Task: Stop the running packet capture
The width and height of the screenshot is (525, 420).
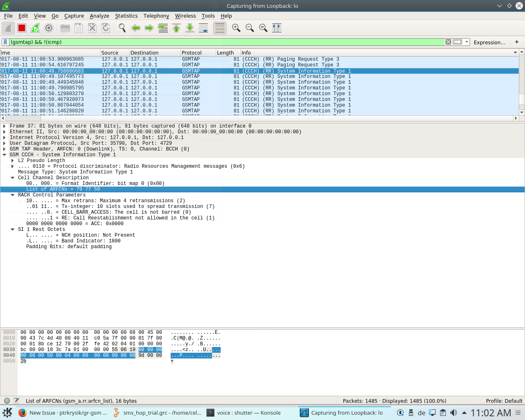Action: (21, 28)
